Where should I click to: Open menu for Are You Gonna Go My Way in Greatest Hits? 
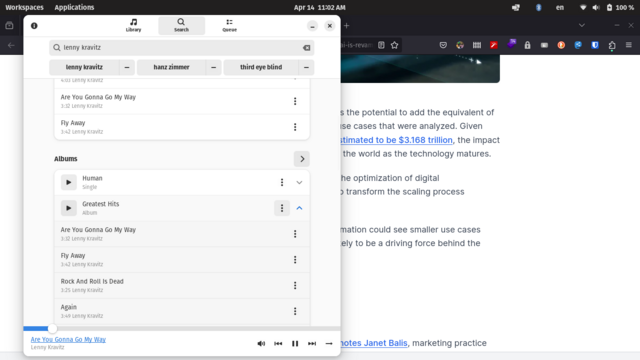click(295, 234)
